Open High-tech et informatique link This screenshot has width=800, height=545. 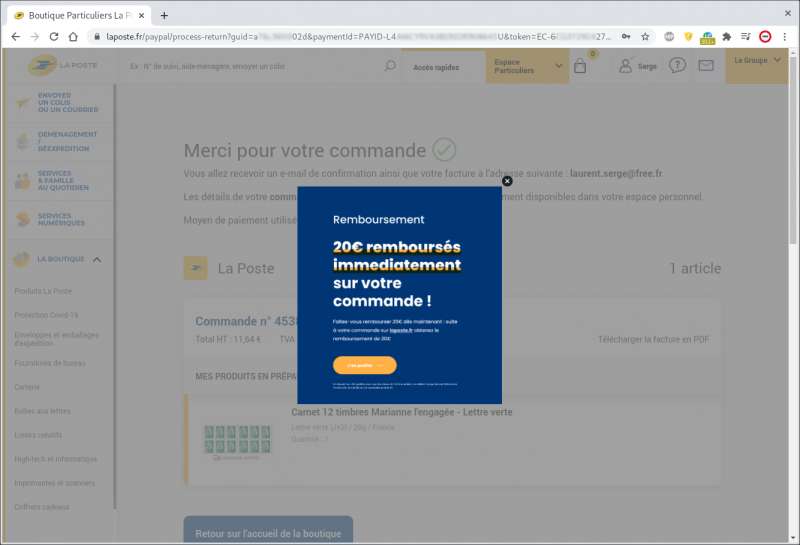[56, 459]
